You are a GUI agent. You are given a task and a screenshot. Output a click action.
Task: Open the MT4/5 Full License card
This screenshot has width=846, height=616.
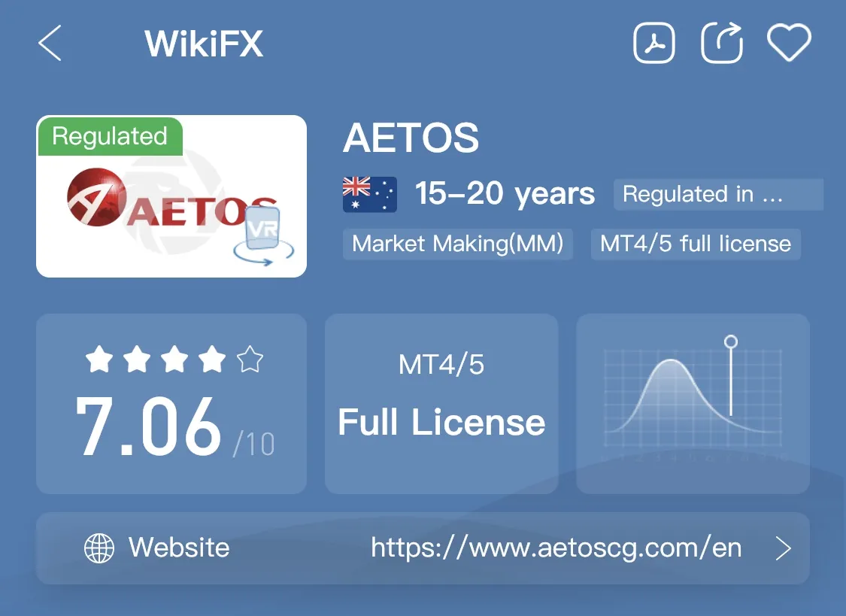point(441,403)
